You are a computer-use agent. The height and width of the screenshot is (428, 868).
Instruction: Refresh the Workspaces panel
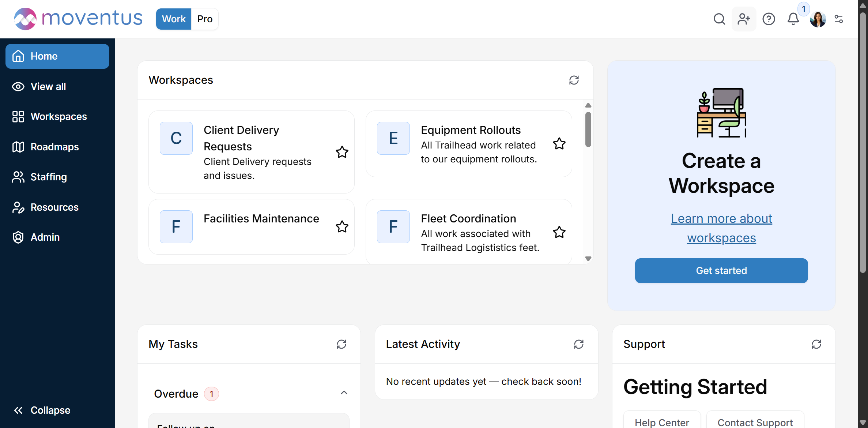[x=574, y=80]
